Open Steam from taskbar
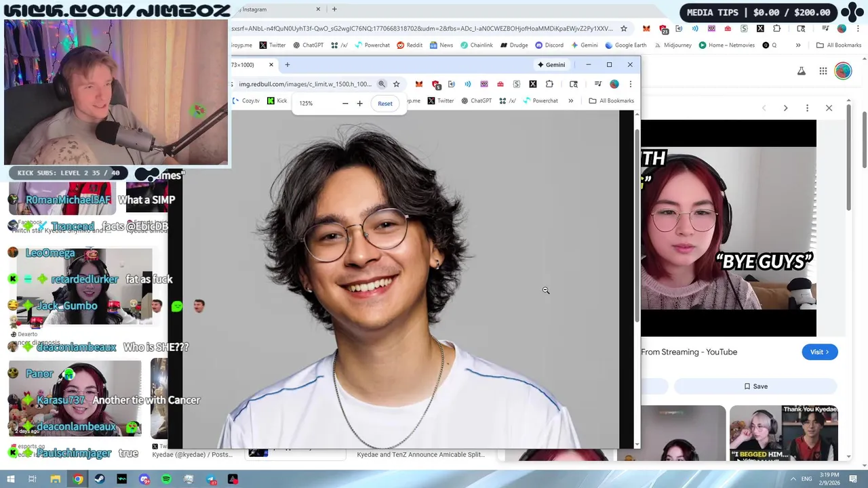The image size is (868, 488). (x=100, y=479)
